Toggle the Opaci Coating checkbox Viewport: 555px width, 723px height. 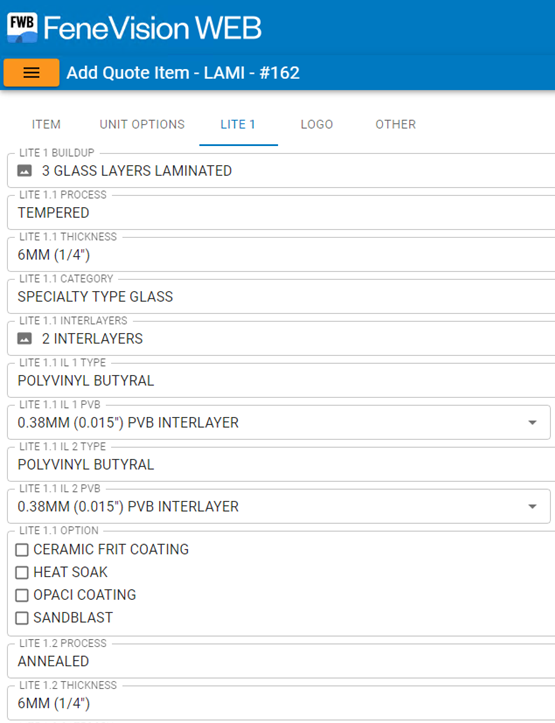[x=22, y=595]
